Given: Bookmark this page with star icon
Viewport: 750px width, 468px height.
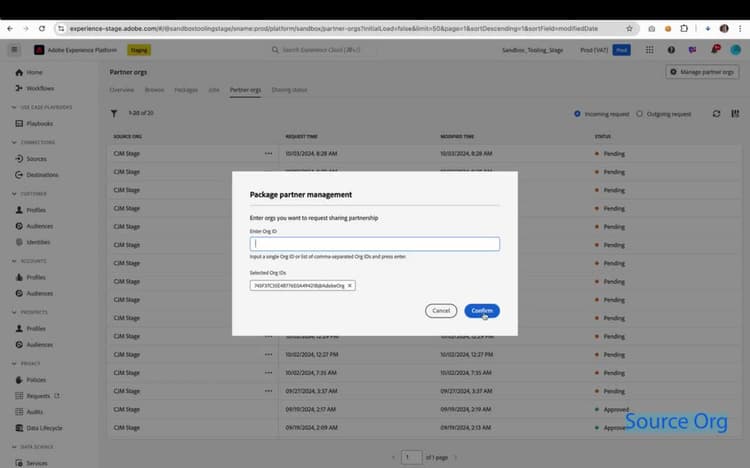Looking at the screenshot, I should (x=629, y=29).
